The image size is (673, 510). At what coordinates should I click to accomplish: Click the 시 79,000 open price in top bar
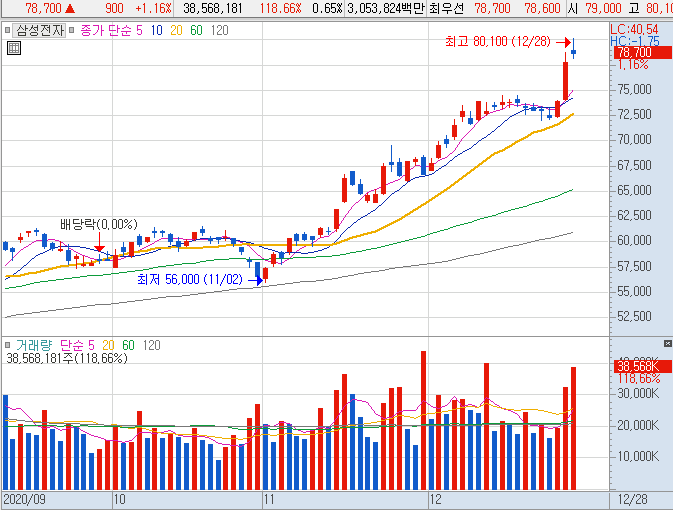pos(595,8)
